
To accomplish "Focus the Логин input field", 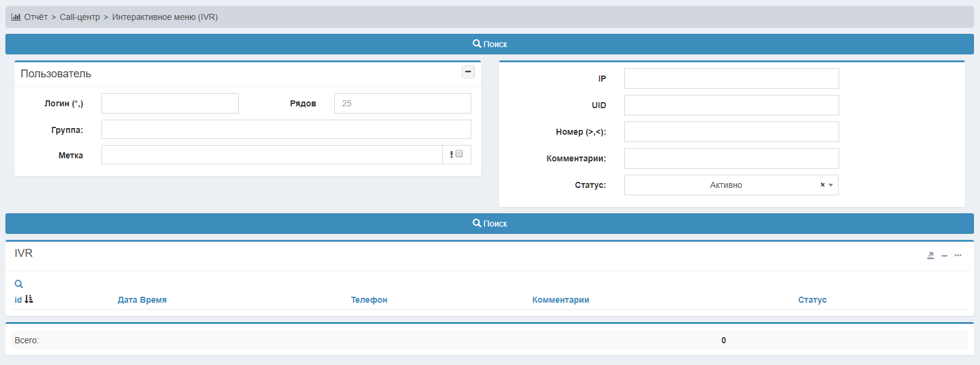I will [170, 103].
